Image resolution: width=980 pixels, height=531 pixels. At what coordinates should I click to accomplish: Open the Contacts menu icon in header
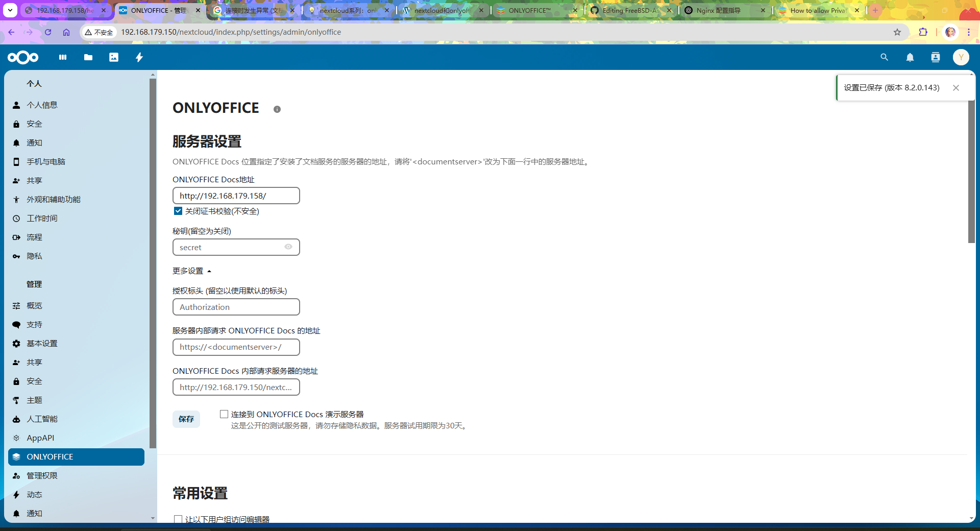point(936,58)
